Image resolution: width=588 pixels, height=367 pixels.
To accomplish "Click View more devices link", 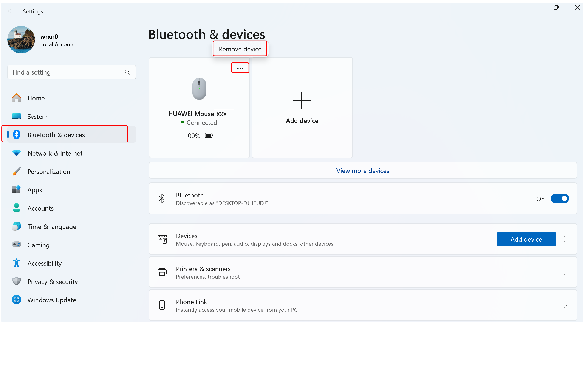I will point(363,170).
